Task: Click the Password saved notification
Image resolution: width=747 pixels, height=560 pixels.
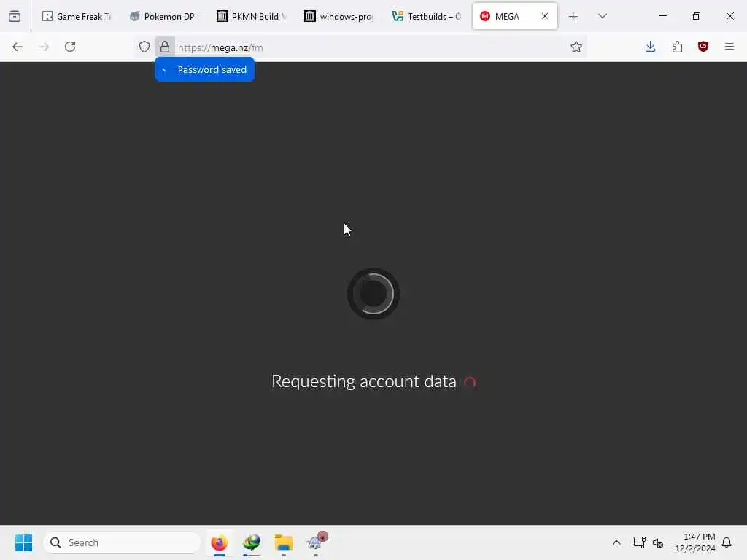Action: 204,69
